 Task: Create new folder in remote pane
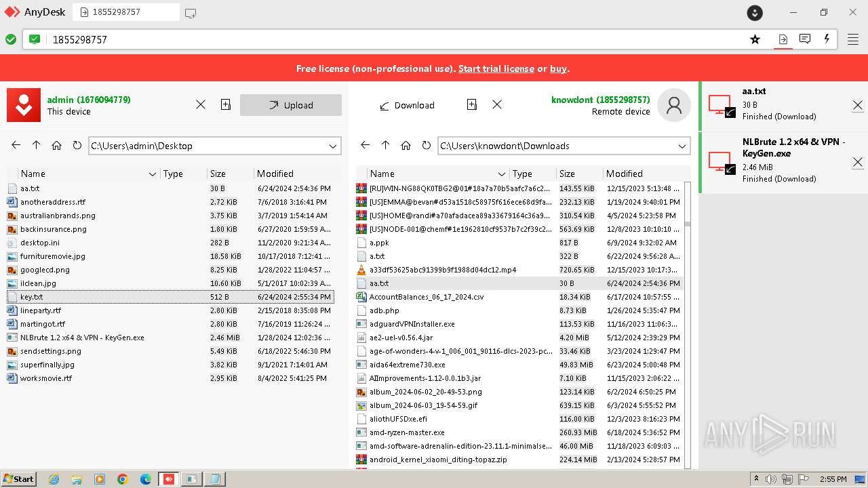click(472, 104)
